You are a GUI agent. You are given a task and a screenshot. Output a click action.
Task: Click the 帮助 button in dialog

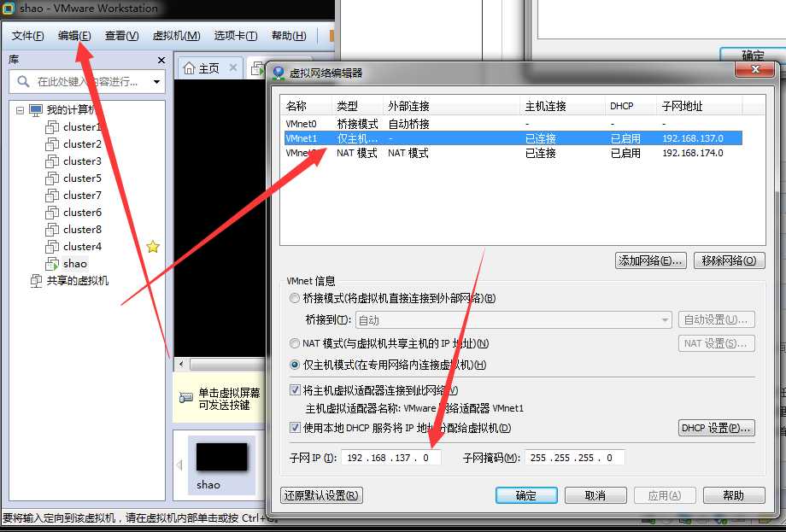tap(734, 495)
